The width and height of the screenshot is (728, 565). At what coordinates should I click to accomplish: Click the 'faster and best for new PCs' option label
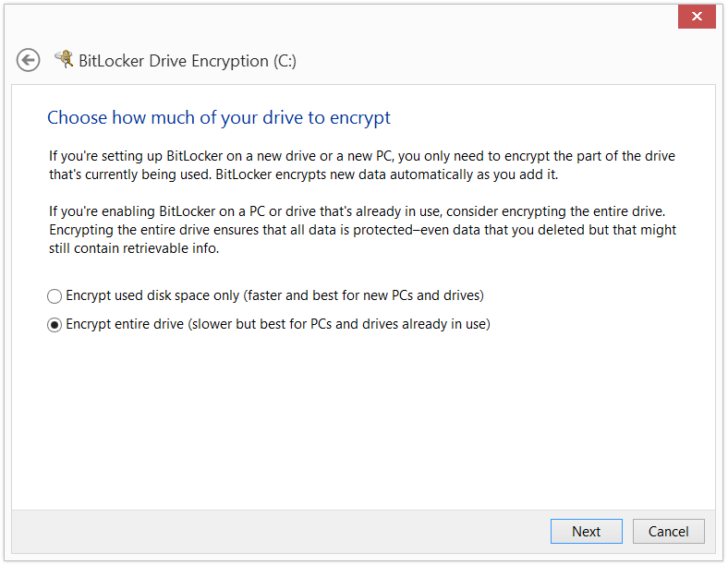(x=275, y=295)
